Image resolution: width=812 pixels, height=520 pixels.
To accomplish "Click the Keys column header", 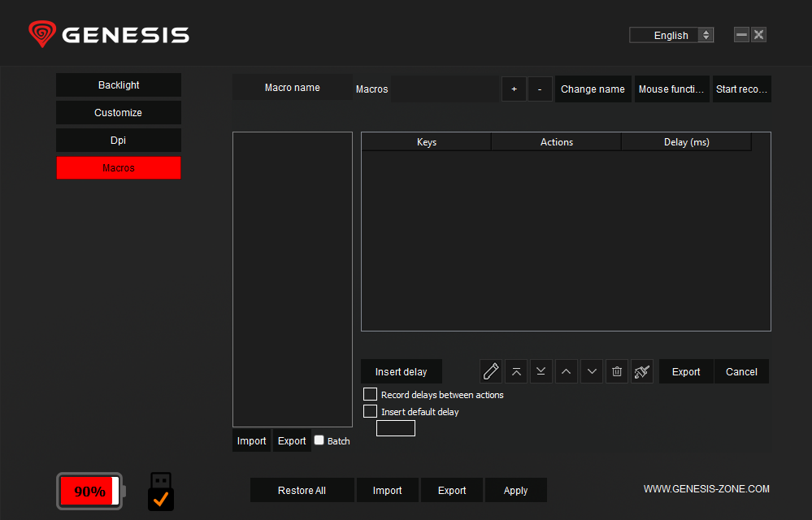I will [x=427, y=141].
